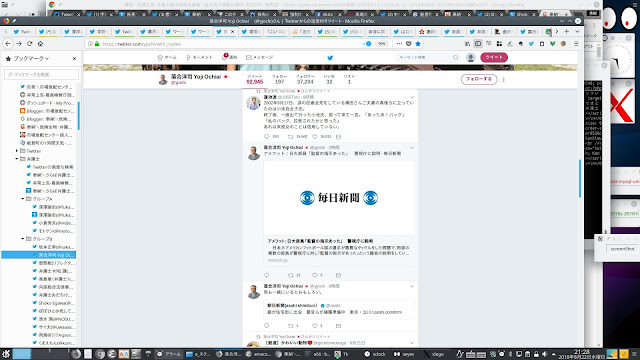Open the リスト 1 tab

point(349,80)
